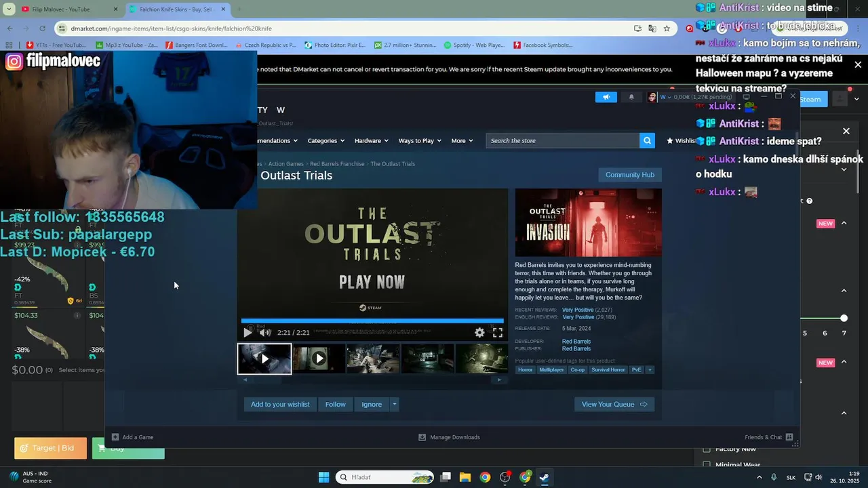Screen dimensions: 868x488
Task: Click the Target | Bid button
Action: click(x=51, y=448)
